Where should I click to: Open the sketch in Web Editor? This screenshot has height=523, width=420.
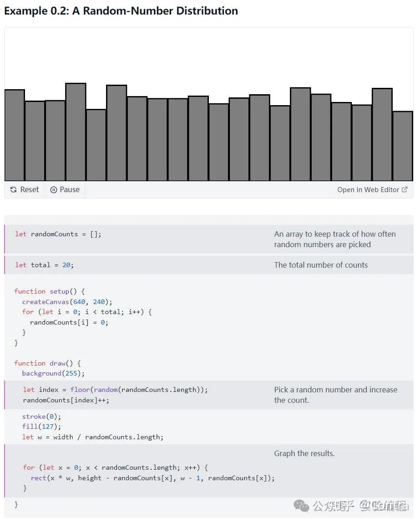click(x=368, y=190)
